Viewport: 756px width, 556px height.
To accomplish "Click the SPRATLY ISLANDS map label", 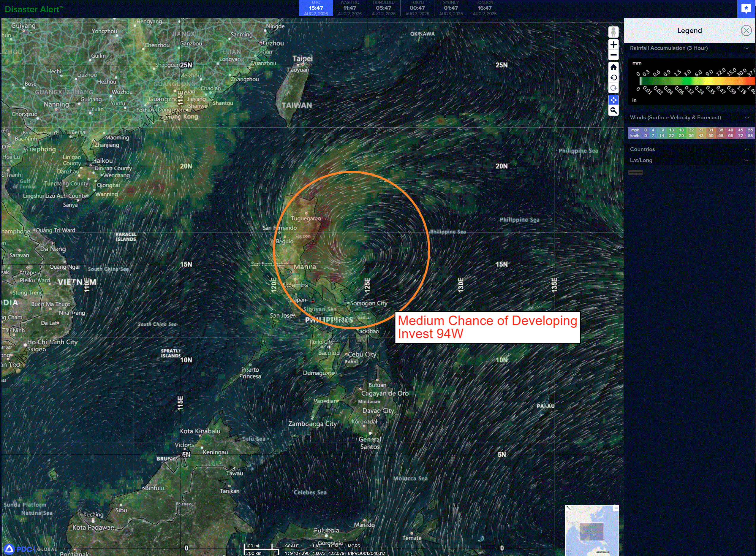I will (171, 353).
